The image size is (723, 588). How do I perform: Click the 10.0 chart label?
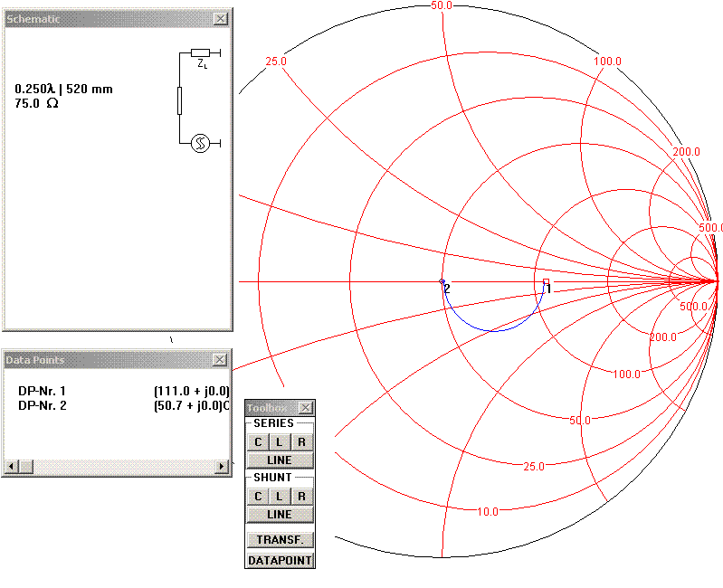488,512
